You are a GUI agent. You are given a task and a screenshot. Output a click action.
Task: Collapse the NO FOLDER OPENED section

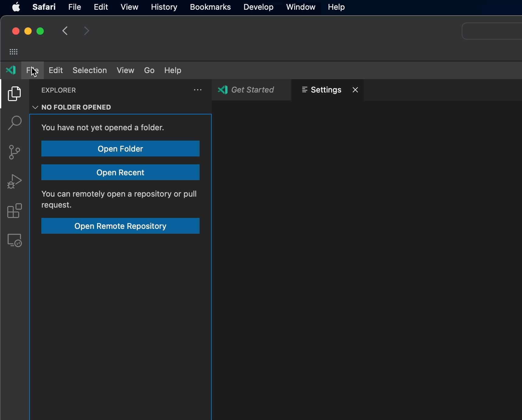(x=35, y=107)
